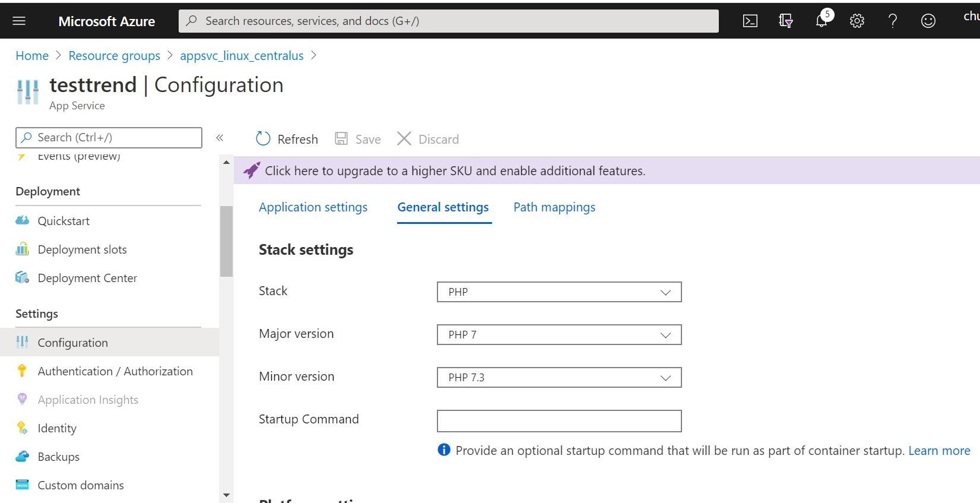This screenshot has height=503, width=980.
Task: Click the Custom domains www icon
Action: coord(22,485)
